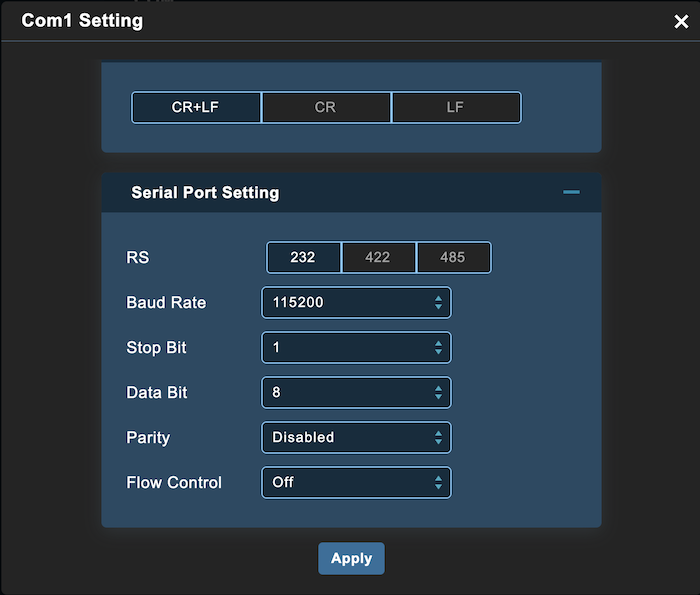Click the Flow Control label text
The width and height of the screenshot is (700, 595).
click(x=174, y=483)
